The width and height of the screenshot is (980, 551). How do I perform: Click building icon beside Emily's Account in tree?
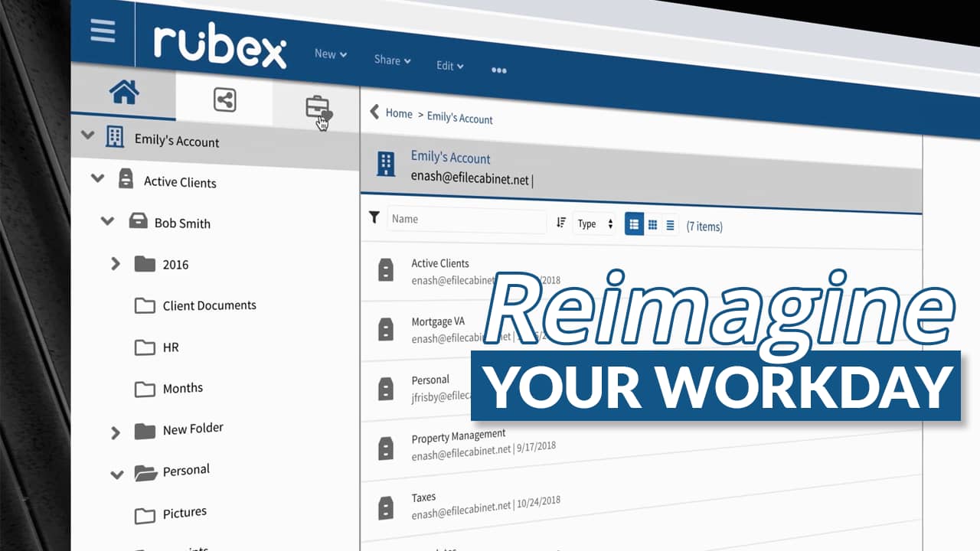(x=114, y=137)
